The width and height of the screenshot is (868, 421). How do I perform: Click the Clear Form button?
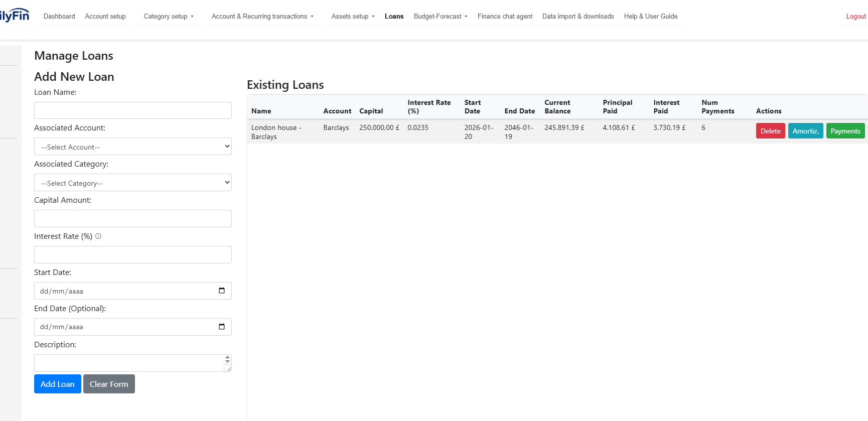(x=109, y=384)
